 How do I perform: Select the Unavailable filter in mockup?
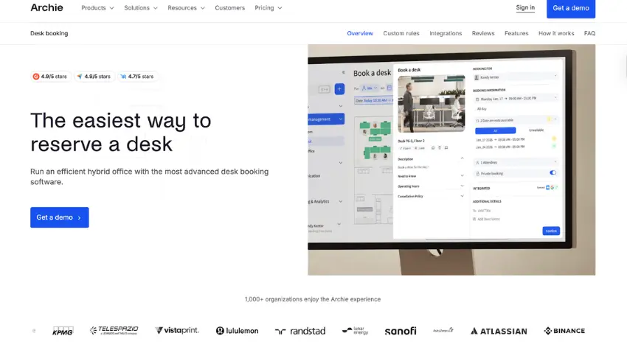(x=536, y=130)
